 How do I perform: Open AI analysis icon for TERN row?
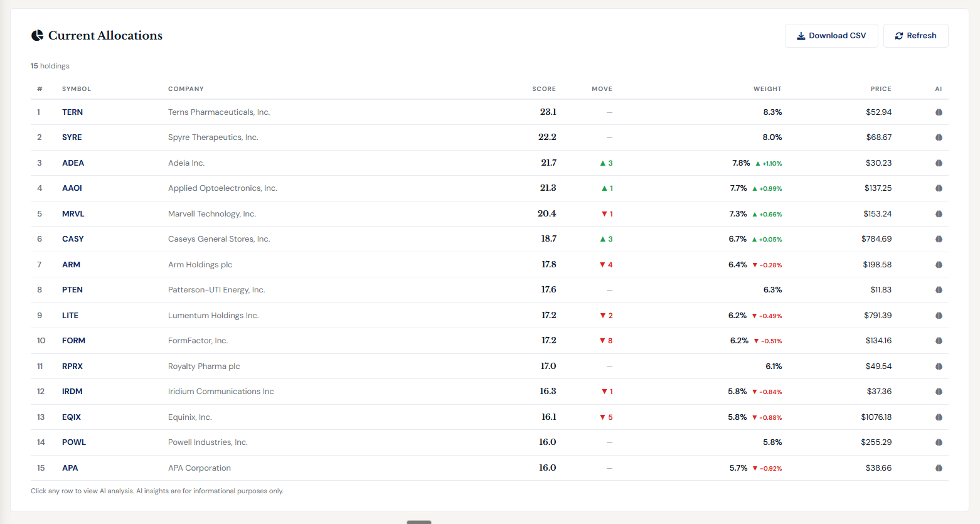(x=939, y=112)
